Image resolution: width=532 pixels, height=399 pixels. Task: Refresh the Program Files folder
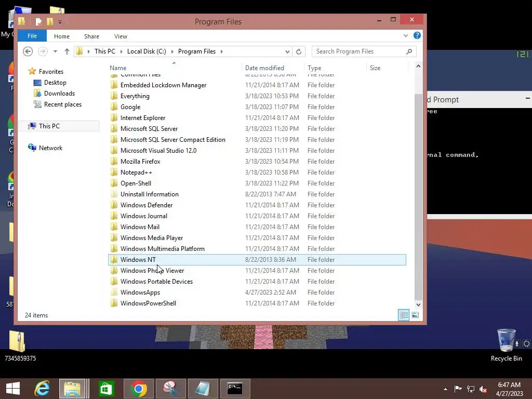click(299, 51)
